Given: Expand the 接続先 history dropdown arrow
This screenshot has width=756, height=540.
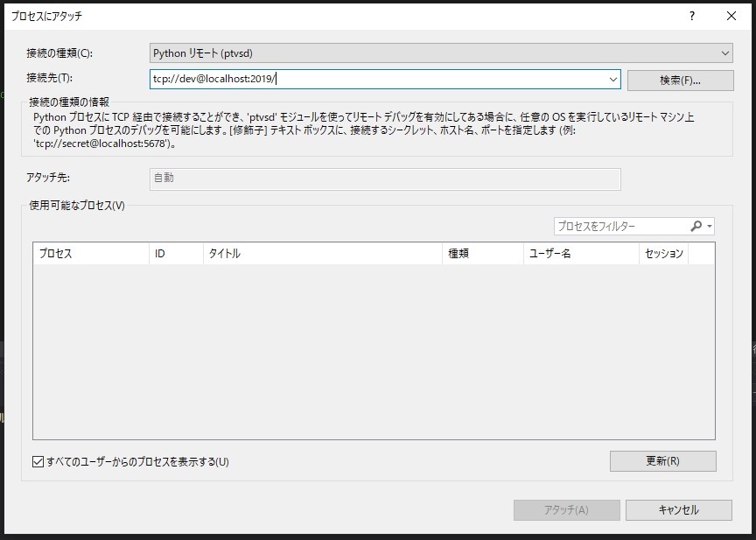Looking at the screenshot, I should coord(612,80).
